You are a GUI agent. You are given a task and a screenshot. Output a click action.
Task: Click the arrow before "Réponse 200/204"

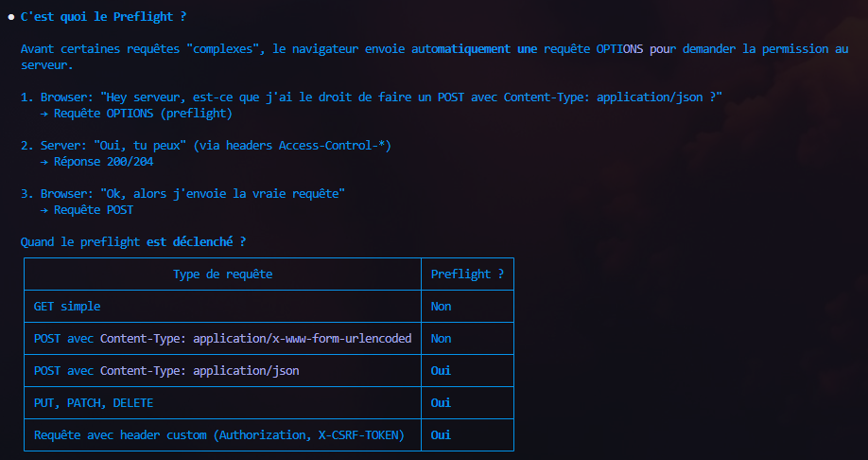click(44, 162)
